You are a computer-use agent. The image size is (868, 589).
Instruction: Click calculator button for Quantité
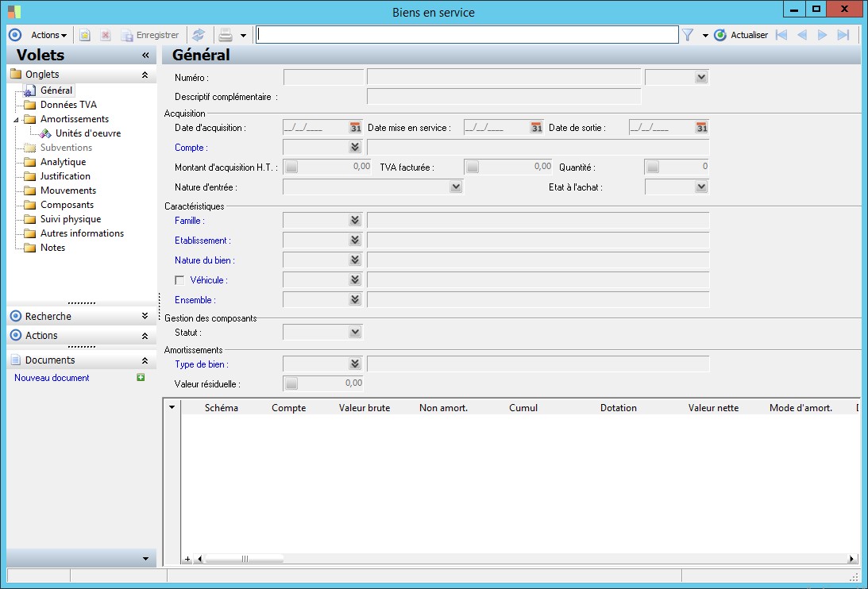[653, 167]
